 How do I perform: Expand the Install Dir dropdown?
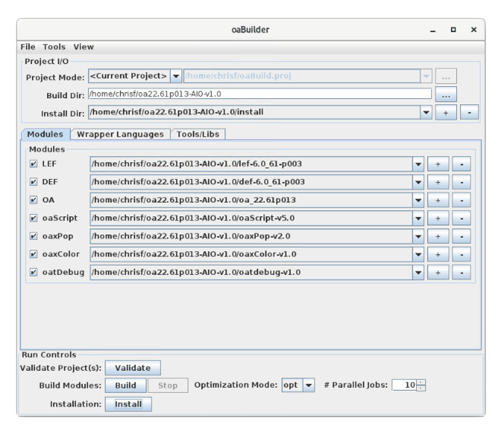click(x=426, y=113)
